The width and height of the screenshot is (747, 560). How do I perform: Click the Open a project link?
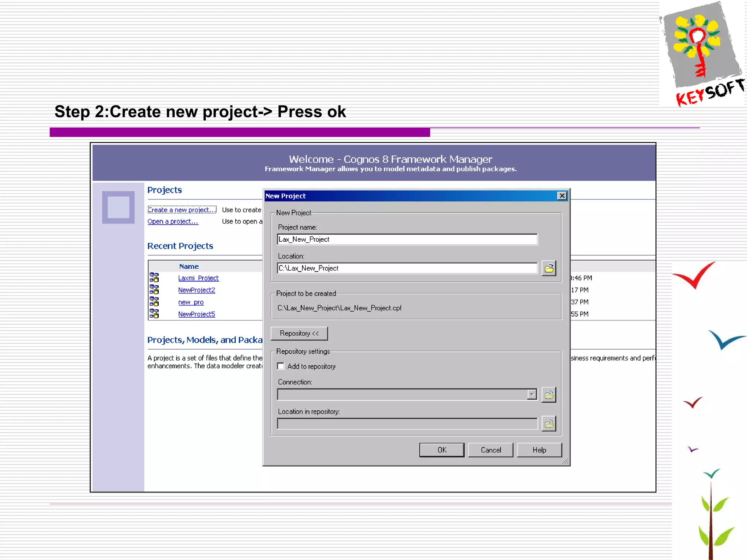[173, 221]
